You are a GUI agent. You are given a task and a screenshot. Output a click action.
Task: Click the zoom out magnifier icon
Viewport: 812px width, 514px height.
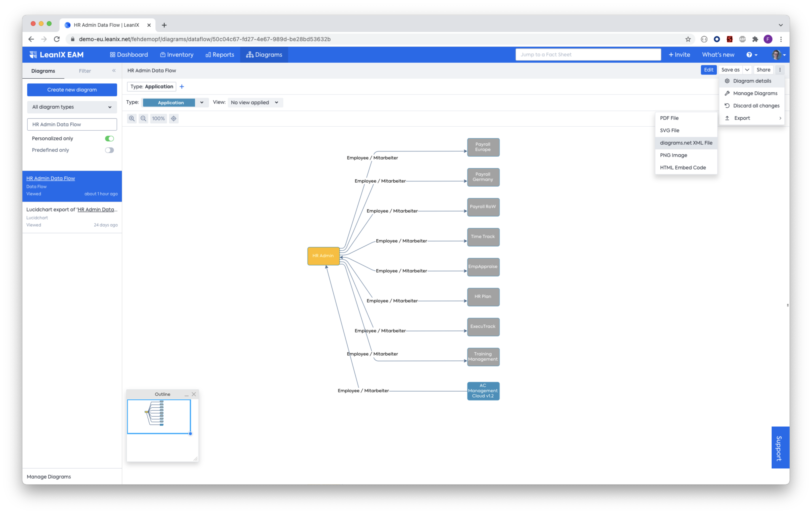(143, 118)
